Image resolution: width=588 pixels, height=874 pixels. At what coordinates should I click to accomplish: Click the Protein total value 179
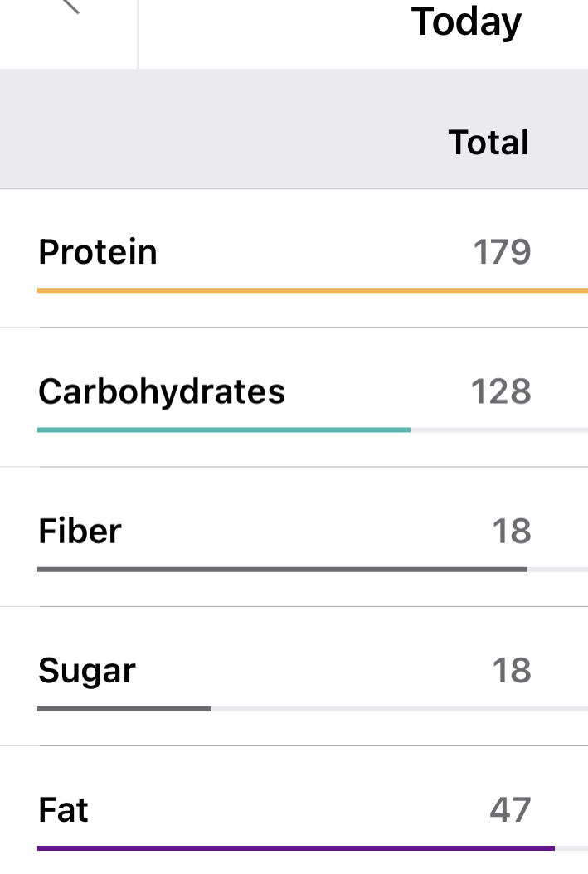(x=502, y=252)
